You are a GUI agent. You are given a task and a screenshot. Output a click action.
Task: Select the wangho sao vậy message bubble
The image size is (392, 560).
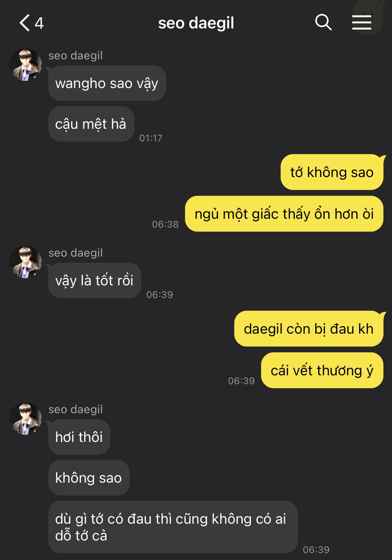(107, 83)
